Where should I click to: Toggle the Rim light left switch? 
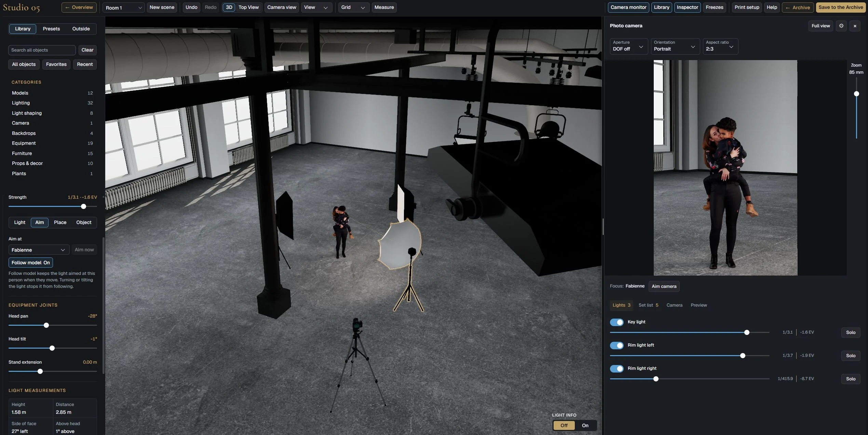(x=617, y=345)
